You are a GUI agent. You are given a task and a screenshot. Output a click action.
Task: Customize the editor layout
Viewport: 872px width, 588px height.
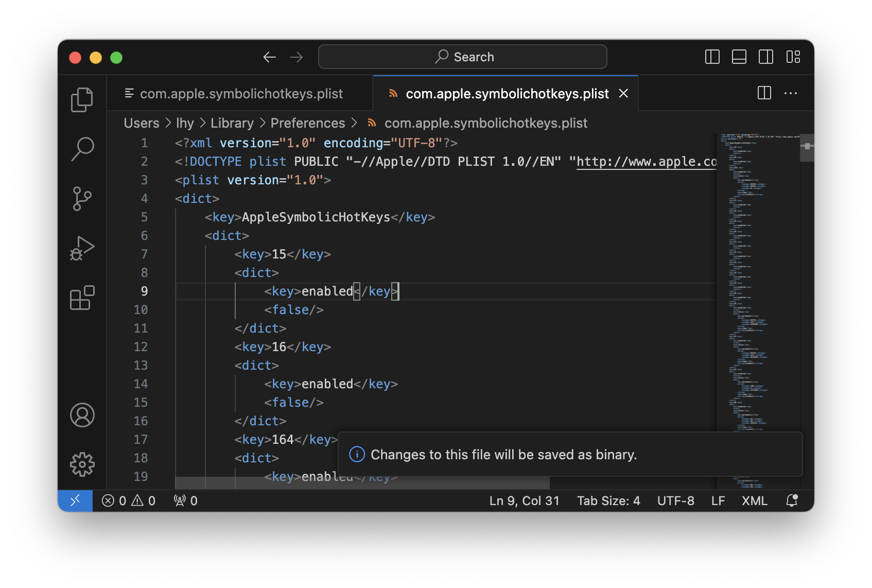click(793, 57)
